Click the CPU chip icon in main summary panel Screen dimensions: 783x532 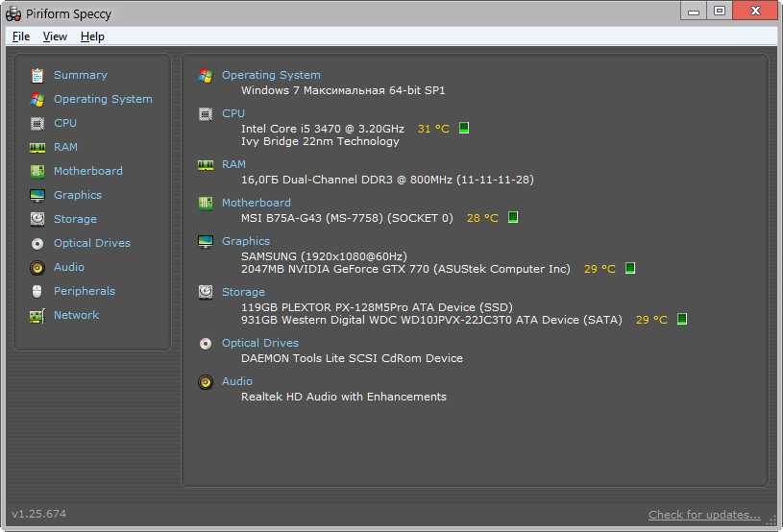(206, 113)
